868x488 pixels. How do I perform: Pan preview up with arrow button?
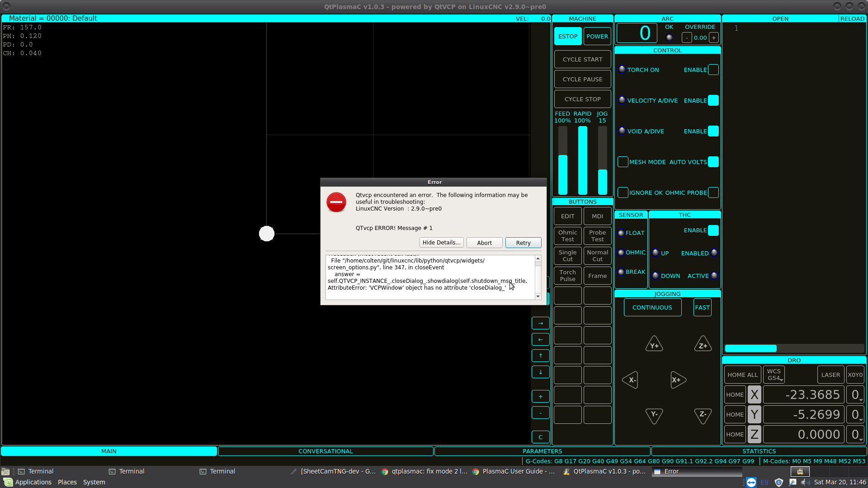[541, 356]
